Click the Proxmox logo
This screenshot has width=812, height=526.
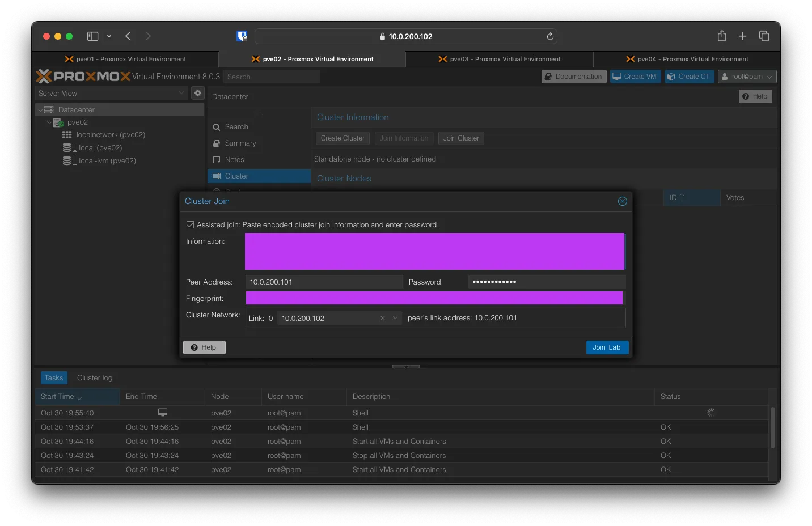coord(83,77)
